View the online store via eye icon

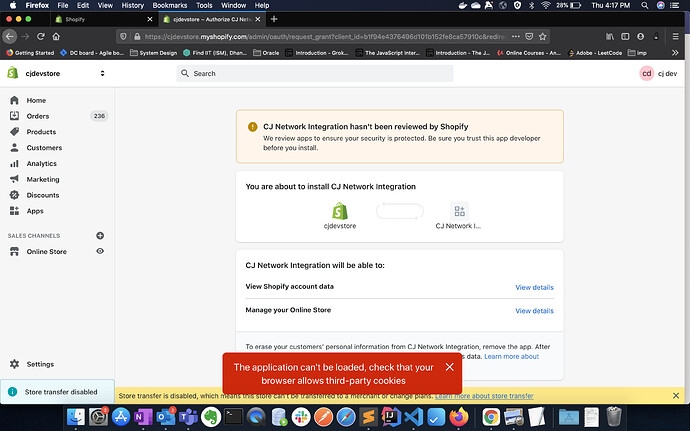pos(100,251)
